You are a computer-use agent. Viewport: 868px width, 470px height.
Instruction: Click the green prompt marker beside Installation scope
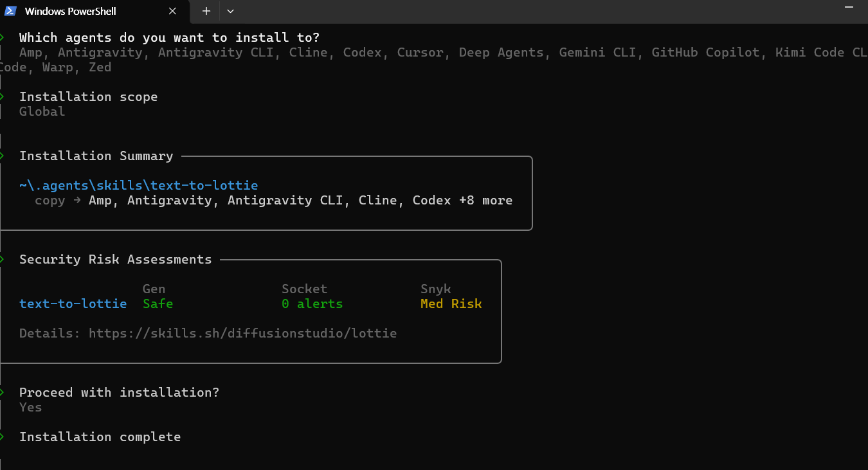[x=3, y=96]
